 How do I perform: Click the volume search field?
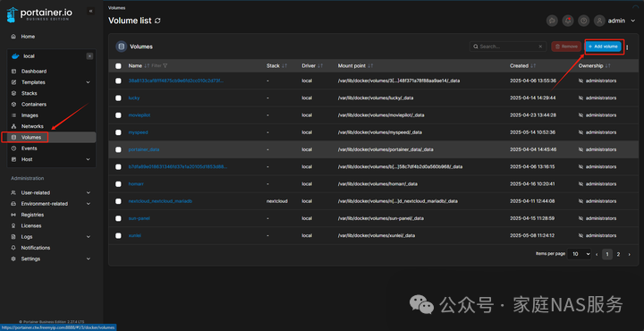[x=508, y=47]
